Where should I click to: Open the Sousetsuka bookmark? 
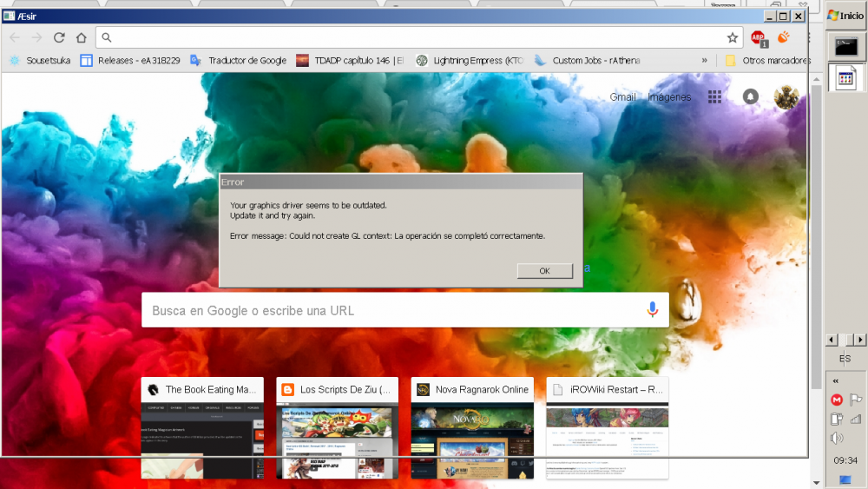coord(40,60)
